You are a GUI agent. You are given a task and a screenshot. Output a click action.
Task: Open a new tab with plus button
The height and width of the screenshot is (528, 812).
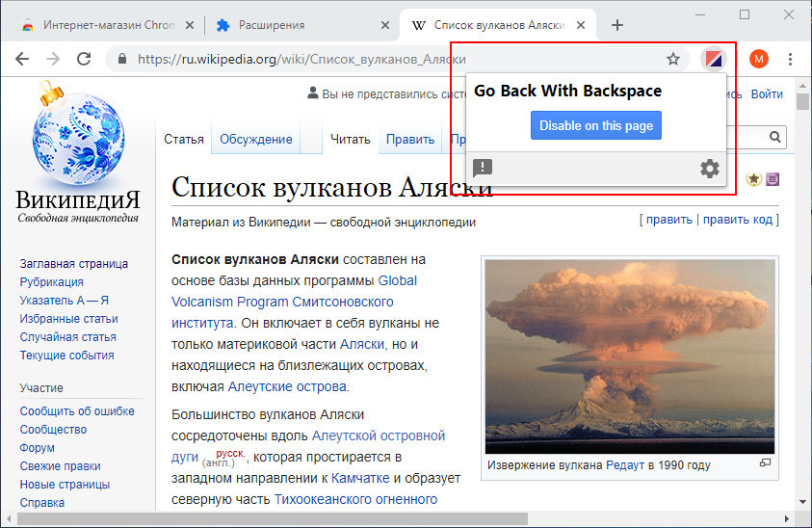[616, 25]
